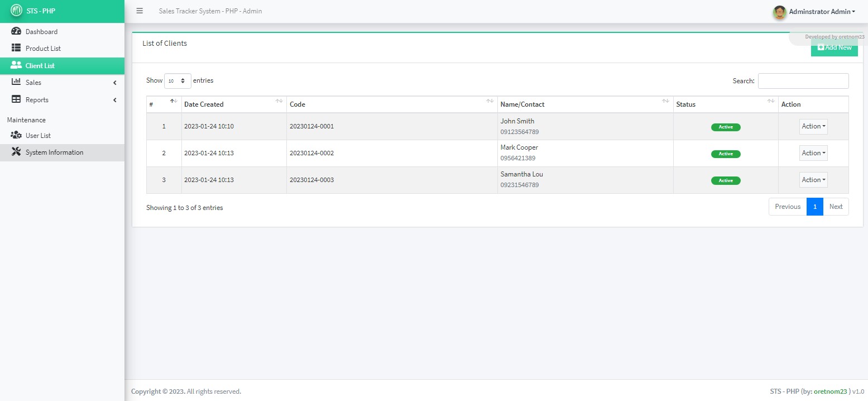Click the Name/Contact column header
The width and height of the screenshot is (868, 401).
586,104
